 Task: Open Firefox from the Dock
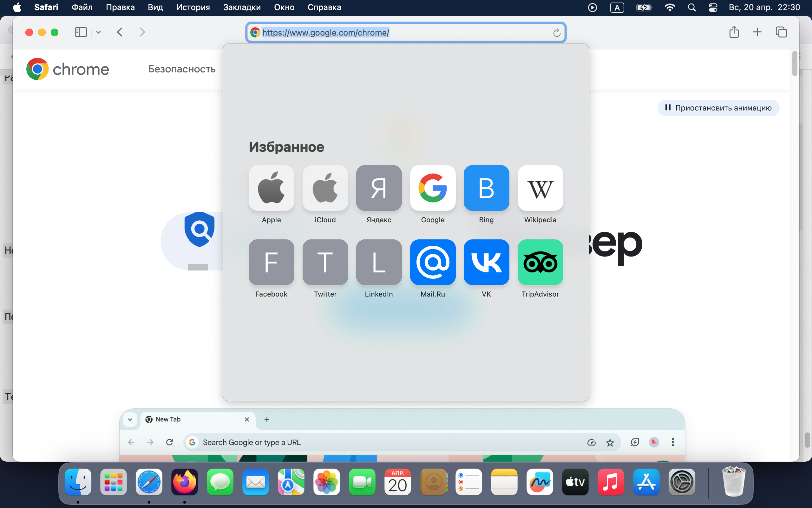(x=185, y=482)
